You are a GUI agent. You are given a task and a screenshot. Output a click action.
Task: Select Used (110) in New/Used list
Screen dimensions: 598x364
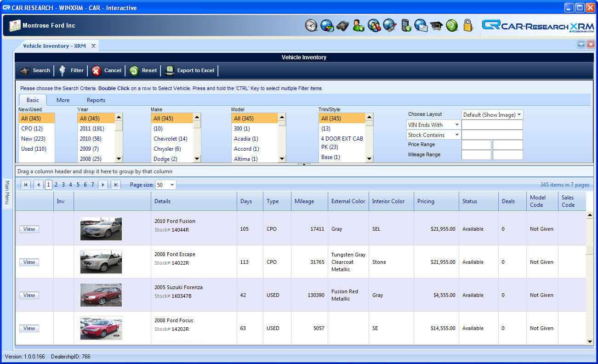36,149
